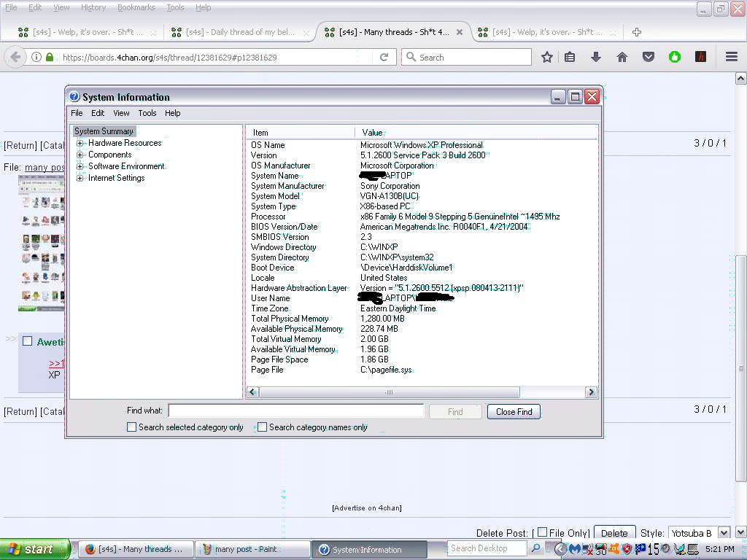Click the disconnected network tray icon
This screenshot has height=560, width=747.
587,549
